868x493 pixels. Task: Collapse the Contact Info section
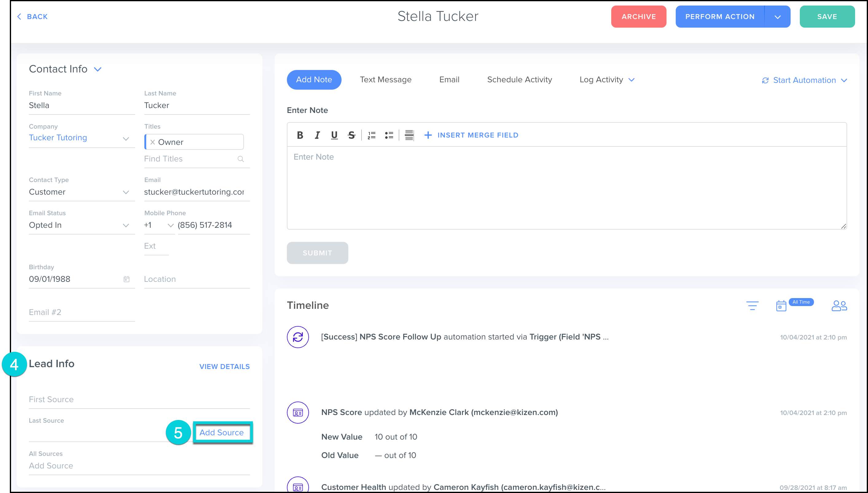[98, 69]
